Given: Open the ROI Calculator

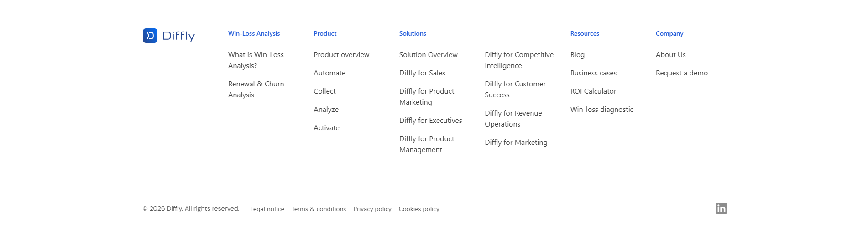Looking at the screenshot, I should (593, 91).
